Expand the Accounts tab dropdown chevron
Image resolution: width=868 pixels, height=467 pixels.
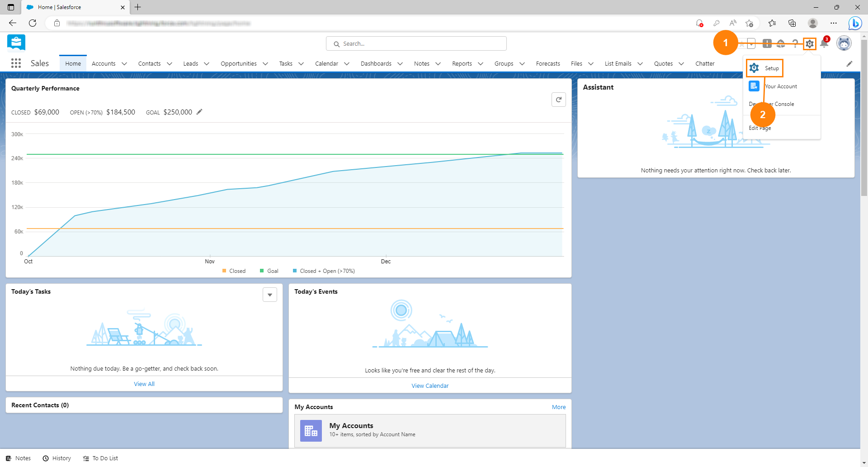pyautogui.click(x=124, y=64)
